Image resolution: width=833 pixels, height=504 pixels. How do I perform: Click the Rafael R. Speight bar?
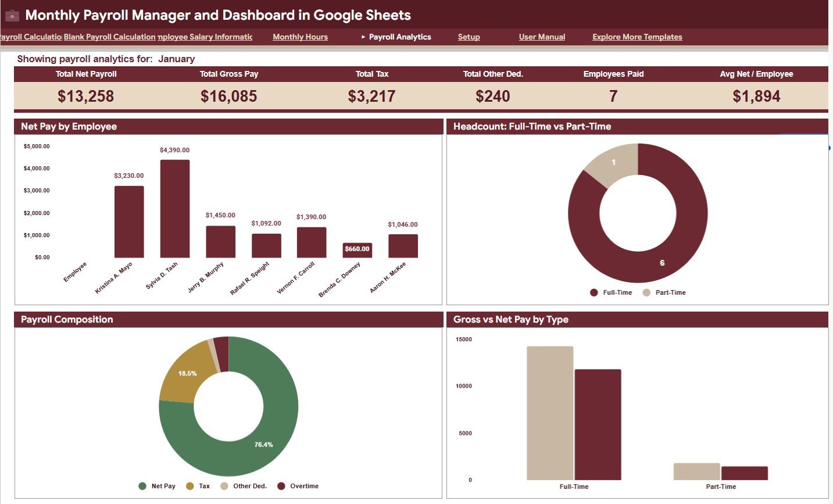266,246
